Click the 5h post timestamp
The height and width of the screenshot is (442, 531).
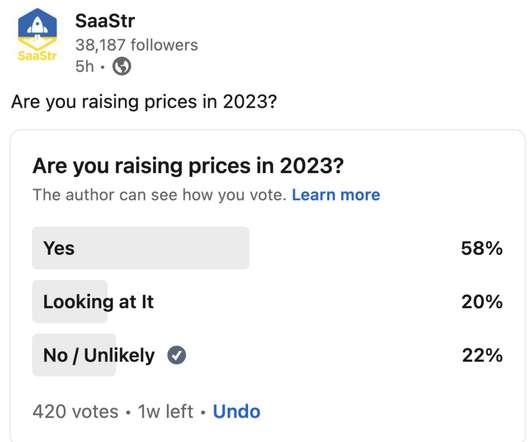point(85,66)
